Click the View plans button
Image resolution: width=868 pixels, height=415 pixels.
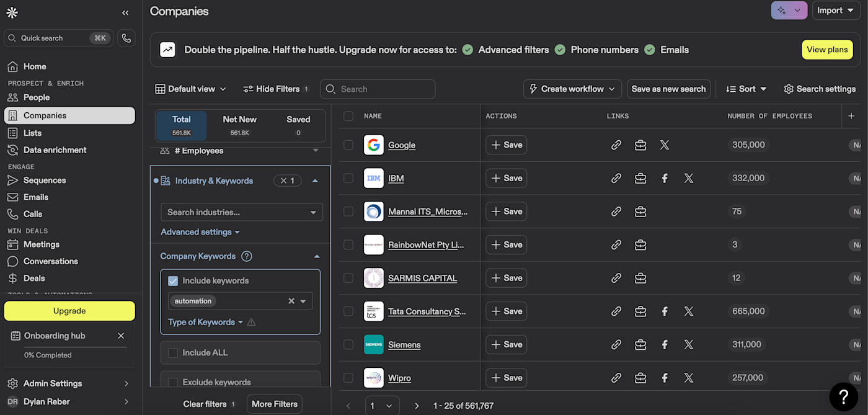tap(827, 50)
